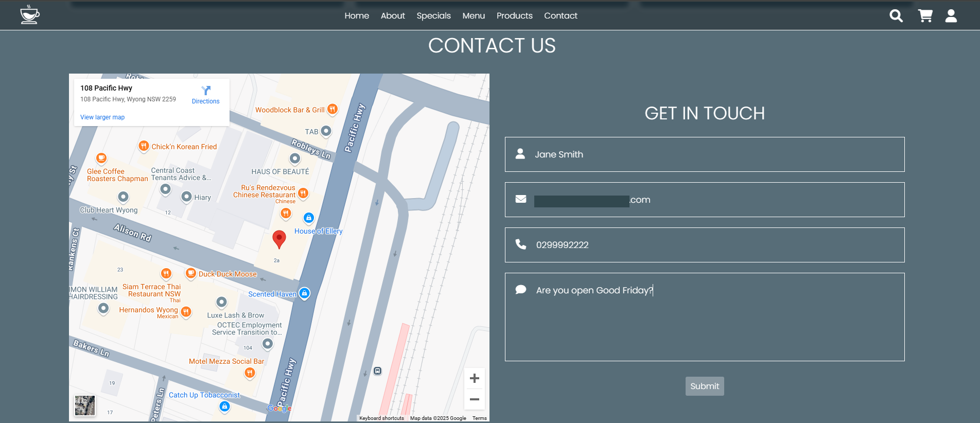Image resolution: width=980 pixels, height=423 pixels.
Task: Go to the Home menu item
Action: pyautogui.click(x=357, y=16)
